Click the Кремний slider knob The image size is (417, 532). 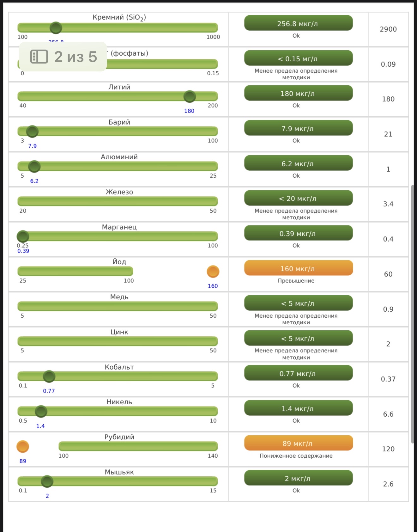coord(56,28)
